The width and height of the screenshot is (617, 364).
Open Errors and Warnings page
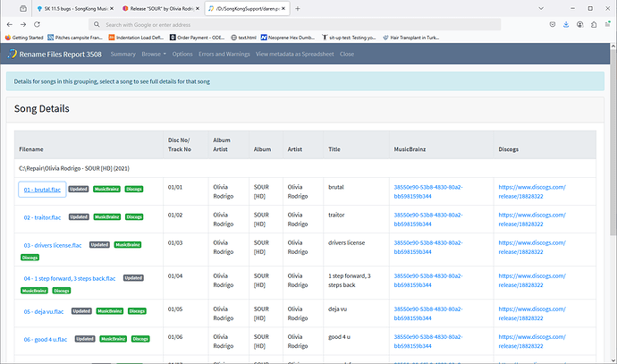click(x=224, y=54)
